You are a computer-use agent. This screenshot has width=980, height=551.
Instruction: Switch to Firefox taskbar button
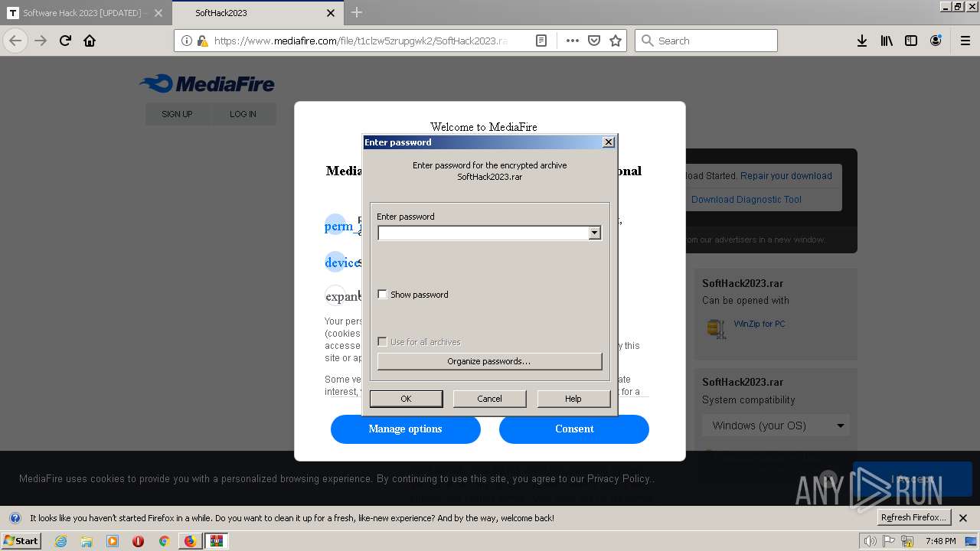190,541
